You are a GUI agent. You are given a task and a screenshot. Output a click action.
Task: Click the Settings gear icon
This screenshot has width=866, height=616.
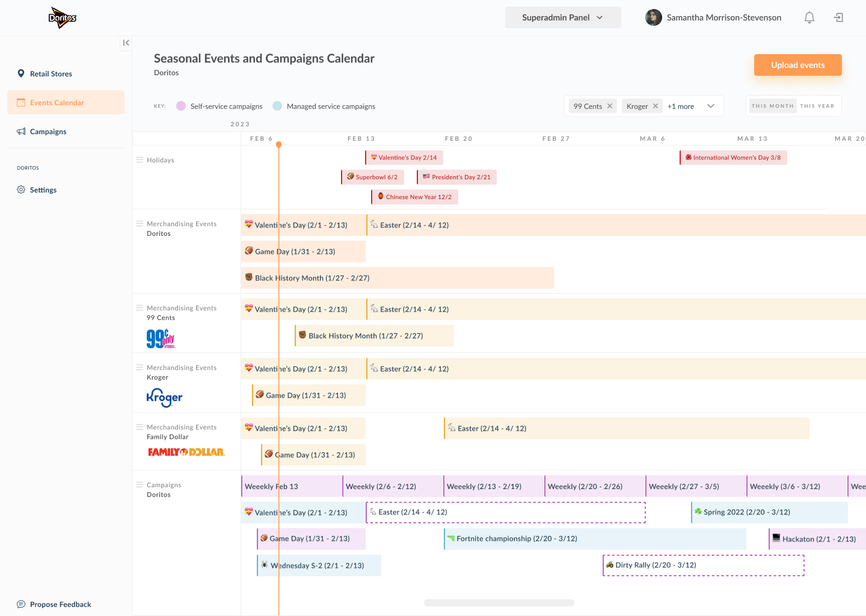pos(21,189)
